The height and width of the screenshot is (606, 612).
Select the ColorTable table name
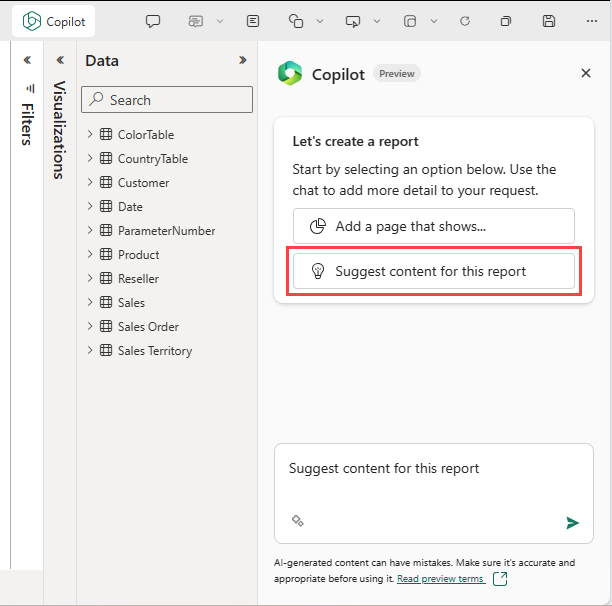click(146, 135)
